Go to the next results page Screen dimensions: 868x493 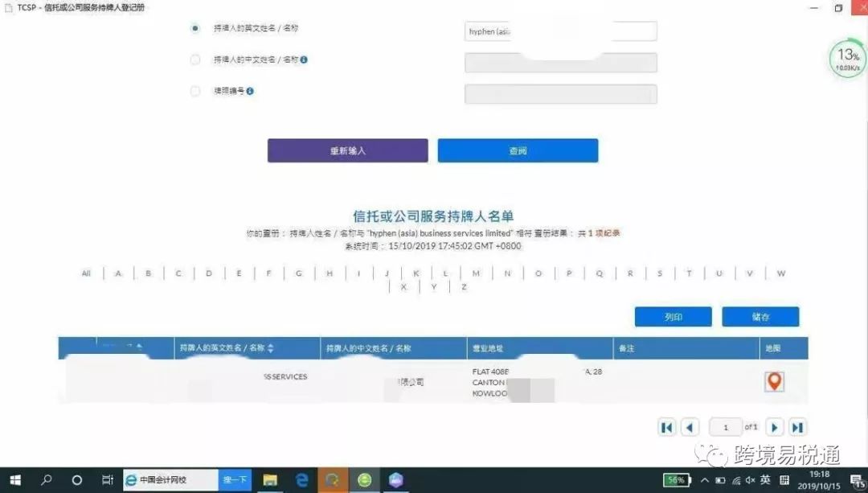[x=774, y=428]
